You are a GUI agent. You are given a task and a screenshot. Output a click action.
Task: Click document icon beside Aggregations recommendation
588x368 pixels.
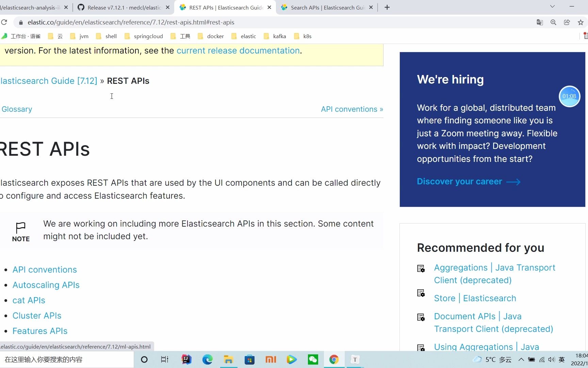pos(421,269)
